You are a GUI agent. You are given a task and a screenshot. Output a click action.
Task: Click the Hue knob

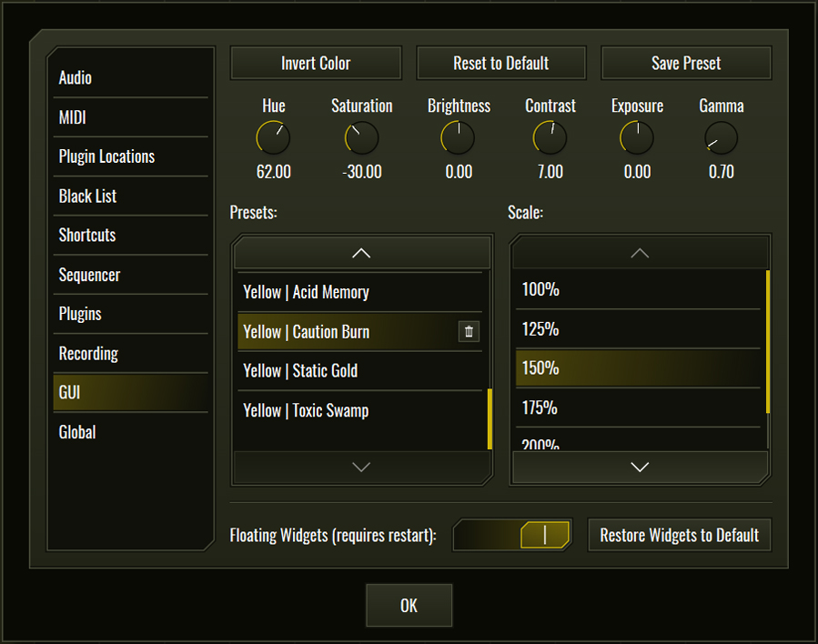point(273,137)
